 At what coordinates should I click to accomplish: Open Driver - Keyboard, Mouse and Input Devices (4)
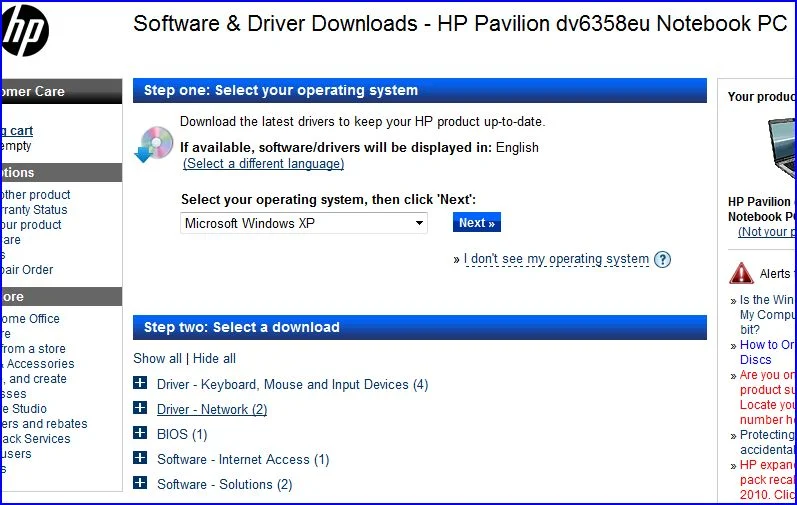tap(292, 385)
